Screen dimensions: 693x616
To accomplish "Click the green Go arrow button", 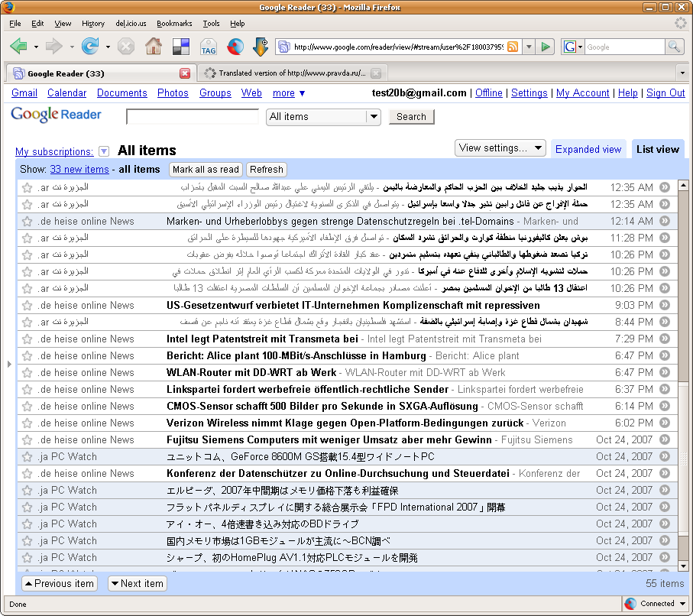I will coord(546,47).
